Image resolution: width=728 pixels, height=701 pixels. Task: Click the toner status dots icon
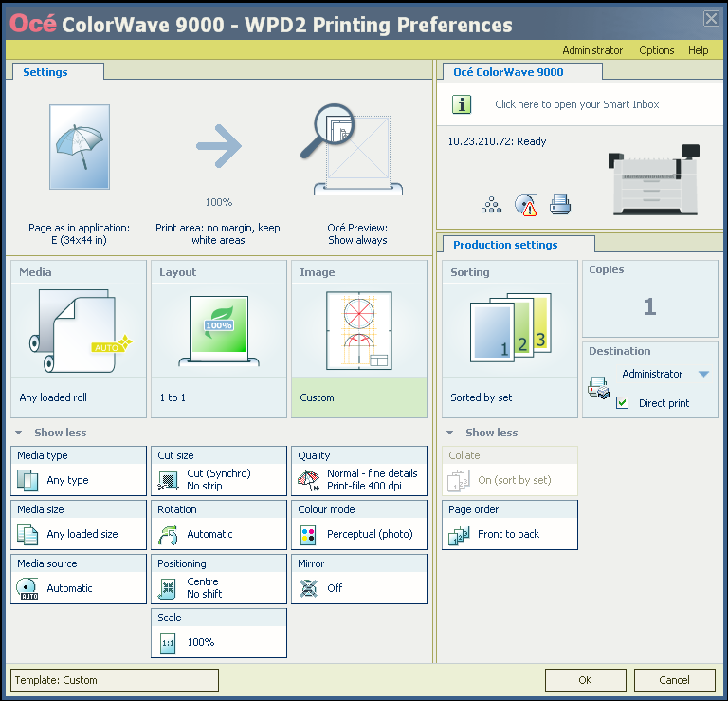pos(491,205)
